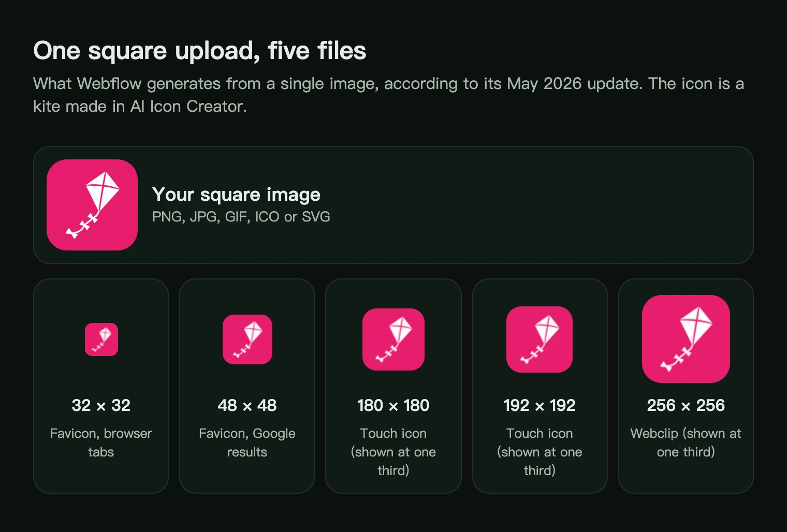This screenshot has height=532, width=787.
Task: Click the heading 'One square upload, five files'
Action: point(200,51)
